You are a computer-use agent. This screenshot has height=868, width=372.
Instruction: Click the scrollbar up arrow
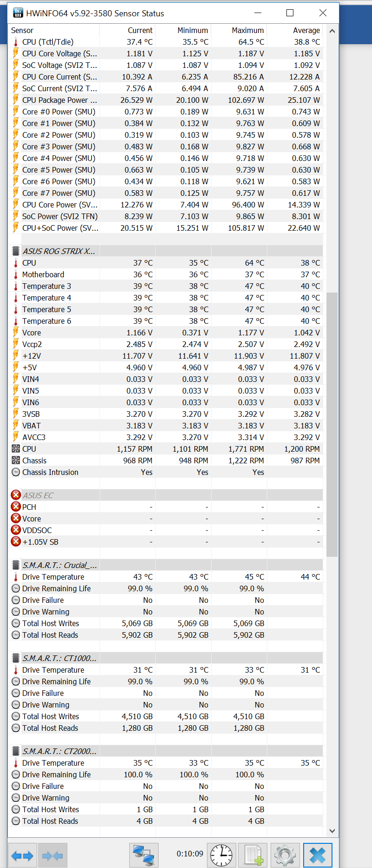click(332, 31)
